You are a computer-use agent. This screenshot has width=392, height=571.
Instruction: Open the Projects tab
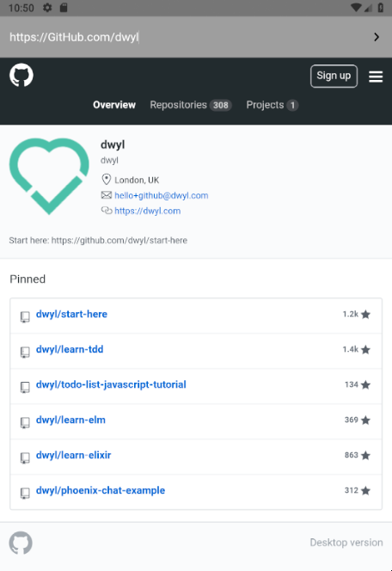pos(273,105)
